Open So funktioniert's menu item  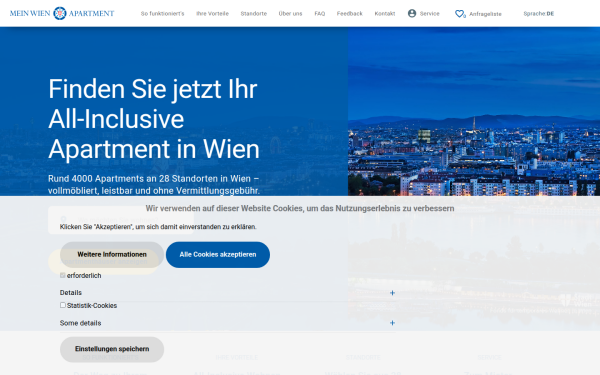coord(162,13)
